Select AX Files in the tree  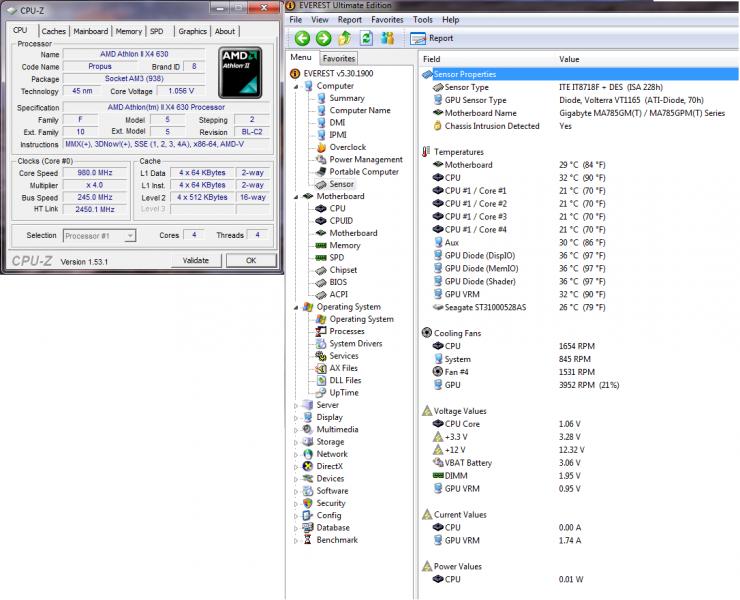[x=343, y=368]
